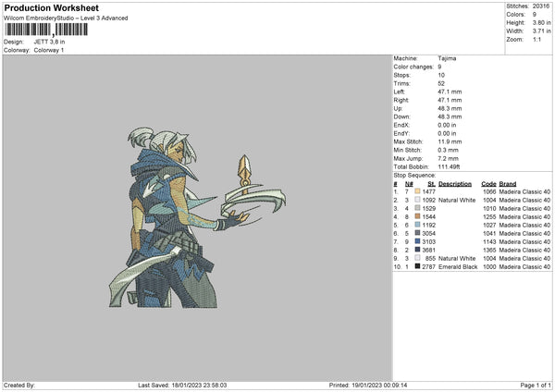Click the blue swatch for thread 3103
The image size is (555, 392).
pos(417,241)
